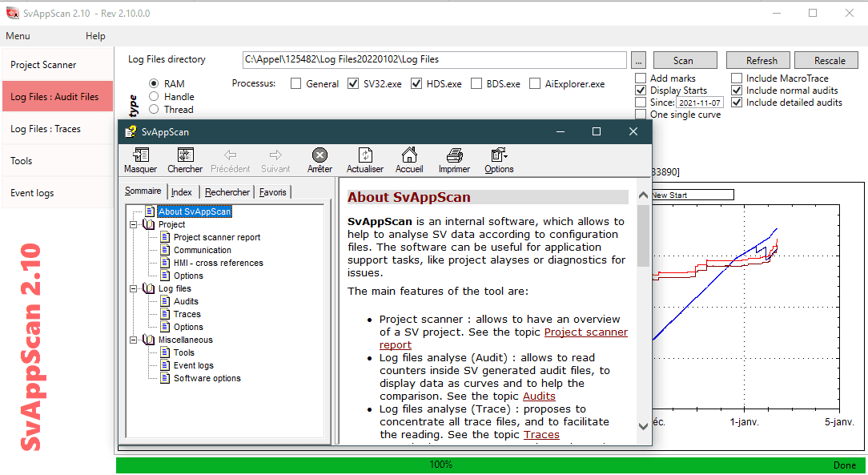
Task: Click the Actualiser refresh icon
Action: tap(365, 155)
